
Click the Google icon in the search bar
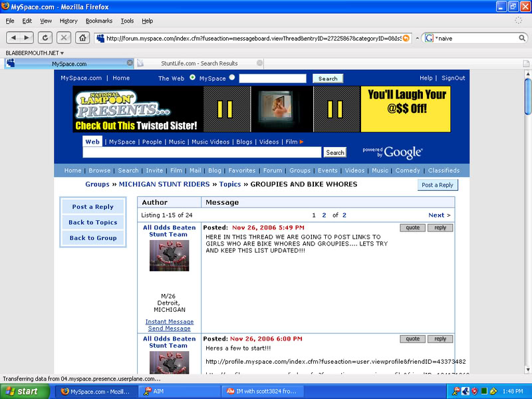429,38
